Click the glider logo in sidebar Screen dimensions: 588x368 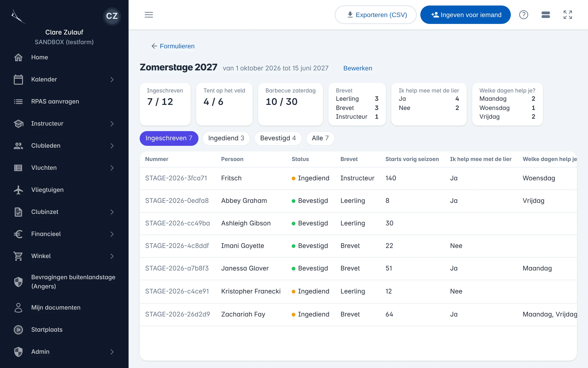pyautogui.click(x=18, y=17)
